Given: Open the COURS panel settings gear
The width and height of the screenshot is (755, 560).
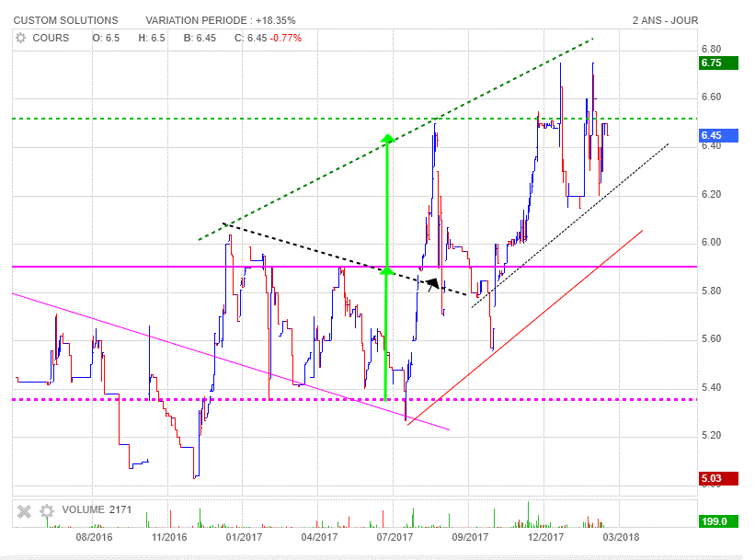Looking at the screenshot, I should point(21,38).
